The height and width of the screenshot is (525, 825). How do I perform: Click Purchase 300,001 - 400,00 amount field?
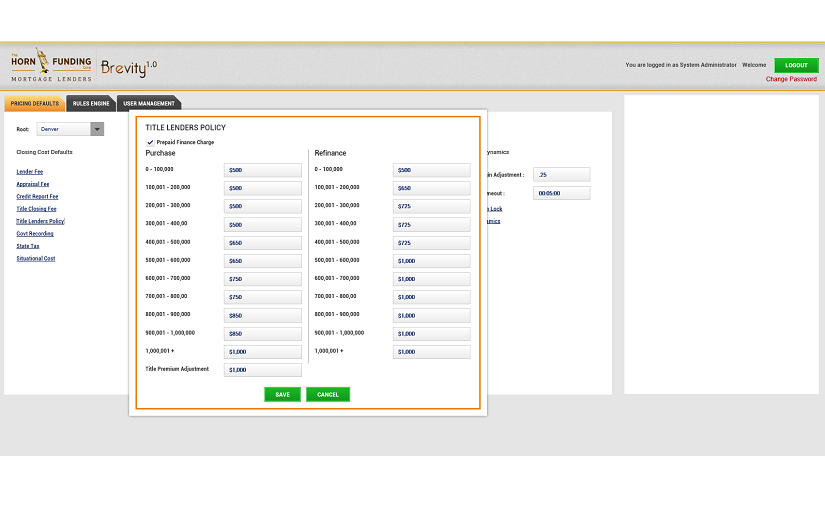[263, 225]
